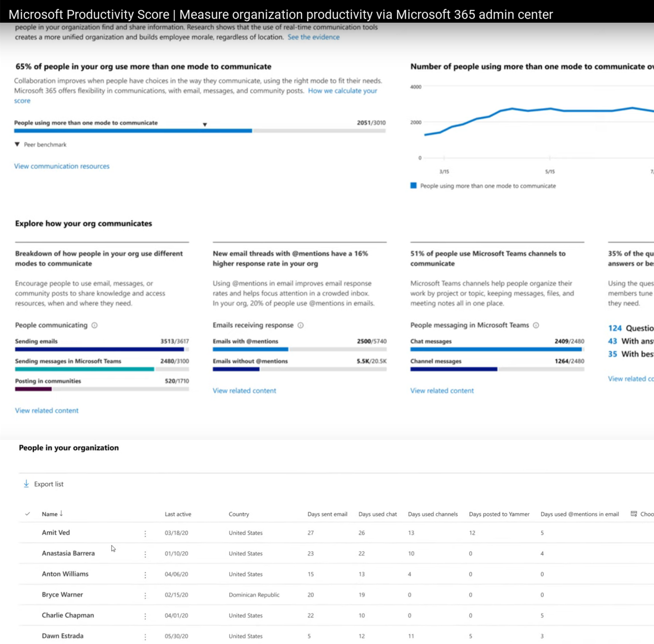Viewport: 654px width, 644px height.
Task: Click the blue legend swatch under the chart
Action: click(x=413, y=185)
